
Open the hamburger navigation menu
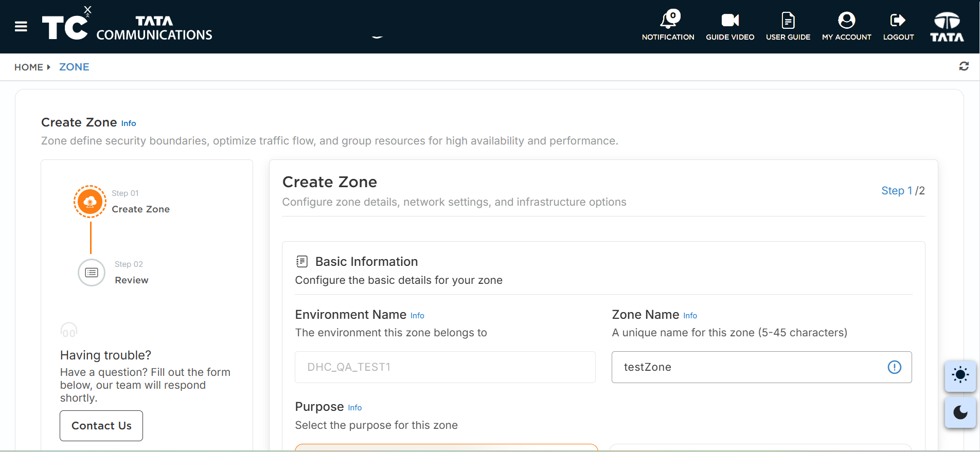[x=21, y=26]
